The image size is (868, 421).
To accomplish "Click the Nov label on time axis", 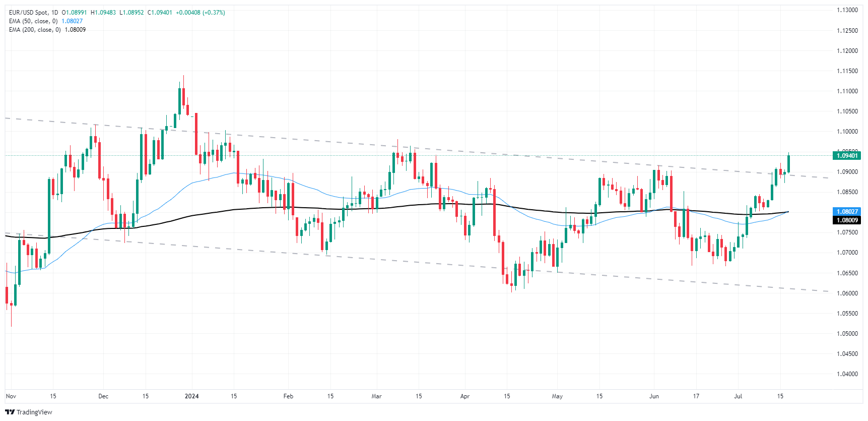I will 11,396.
